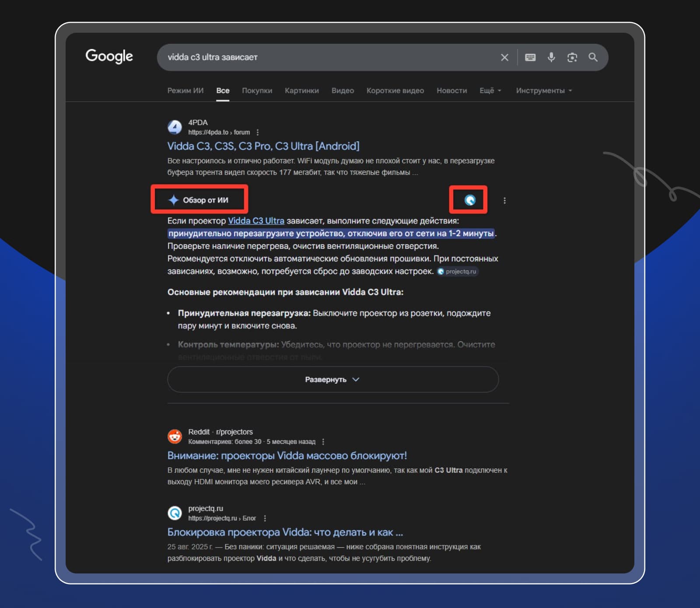
Task: Open search by image camera icon
Action: (572, 57)
